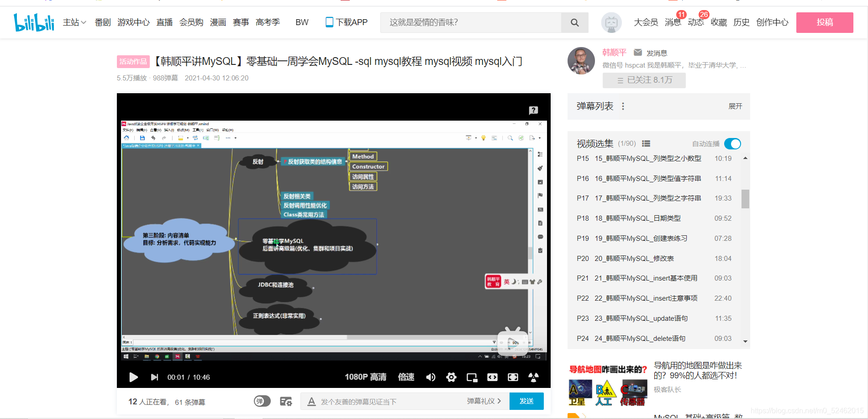Click the playlist scroll-up arrow
The width and height of the screenshot is (868, 419).
[745, 158]
